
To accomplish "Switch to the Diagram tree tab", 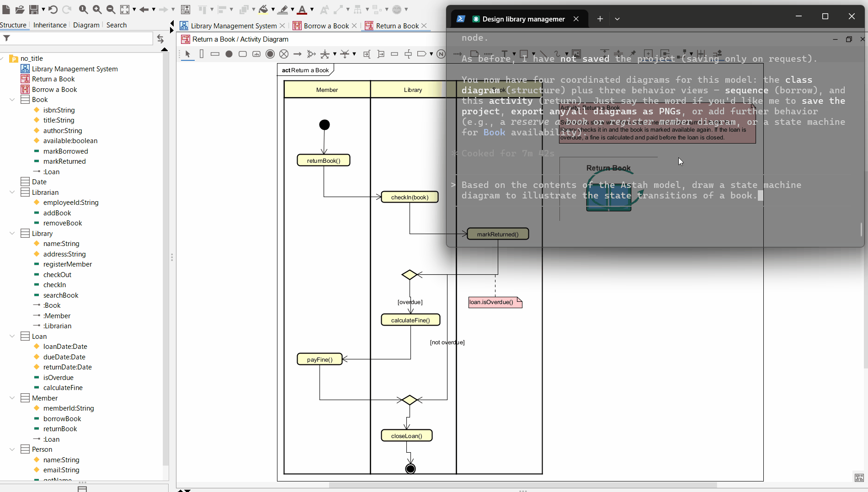I will 86,25.
